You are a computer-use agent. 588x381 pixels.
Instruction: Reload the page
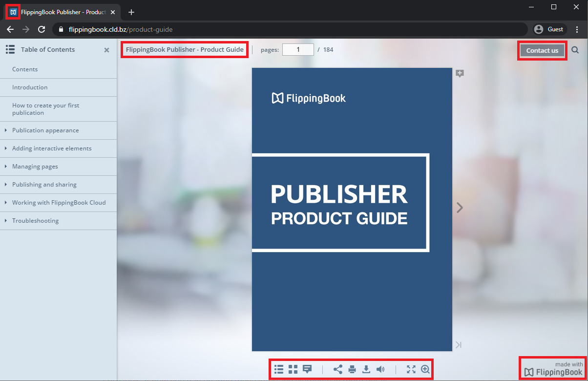click(x=42, y=29)
